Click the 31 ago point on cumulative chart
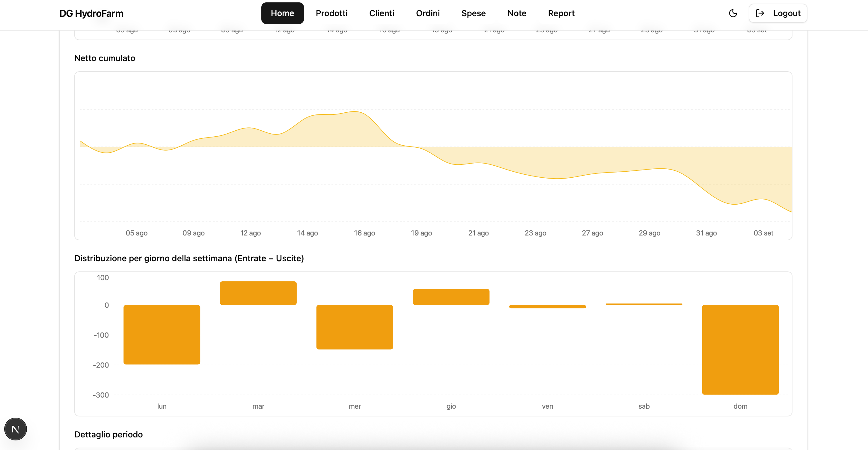This screenshot has width=868, height=450. tap(706, 192)
